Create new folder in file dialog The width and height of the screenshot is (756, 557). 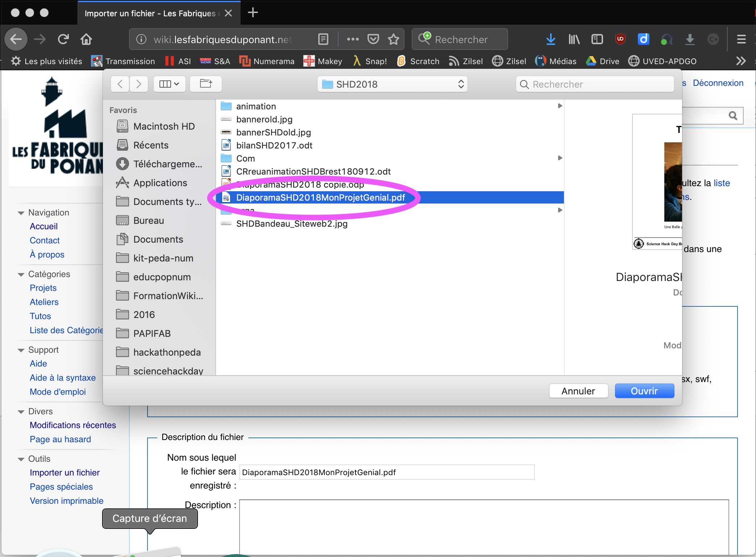206,84
